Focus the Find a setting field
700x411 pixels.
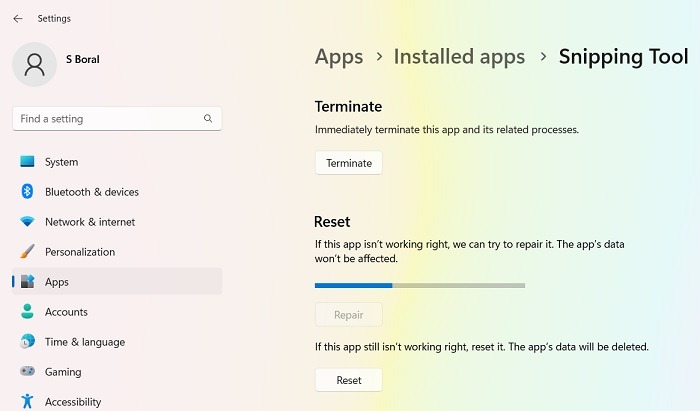(117, 118)
